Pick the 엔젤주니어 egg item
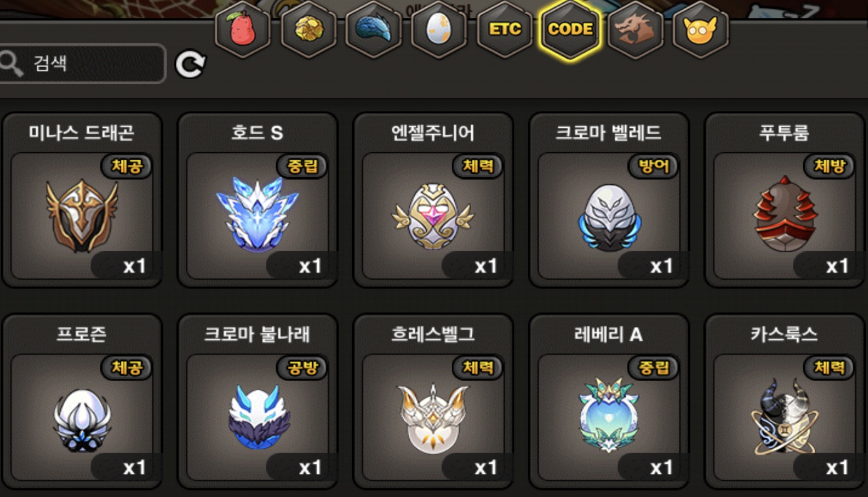This screenshot has width=868, height=497. pos(433,200)
